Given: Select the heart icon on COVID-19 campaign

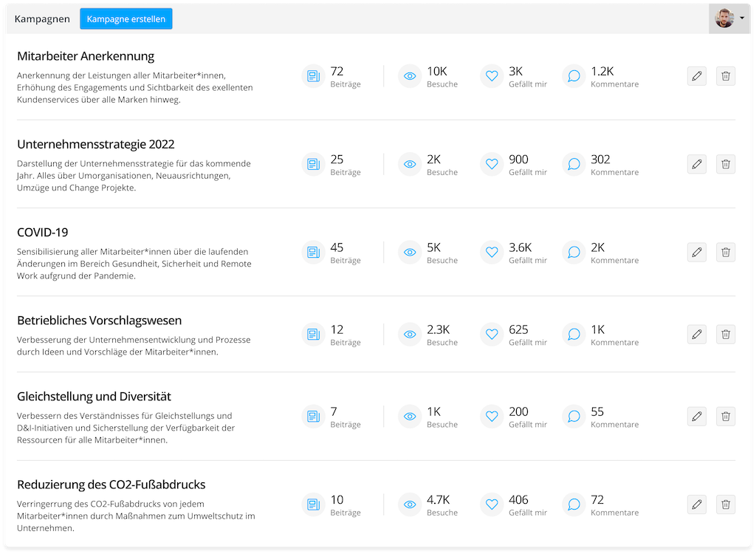Looking at the screenshot, I should point(492,252).
